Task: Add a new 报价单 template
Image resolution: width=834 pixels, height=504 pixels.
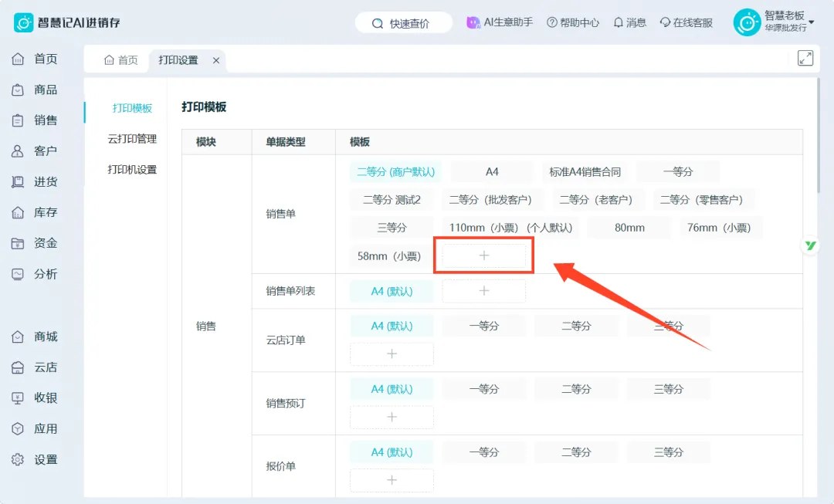Action: coord(392,481)
